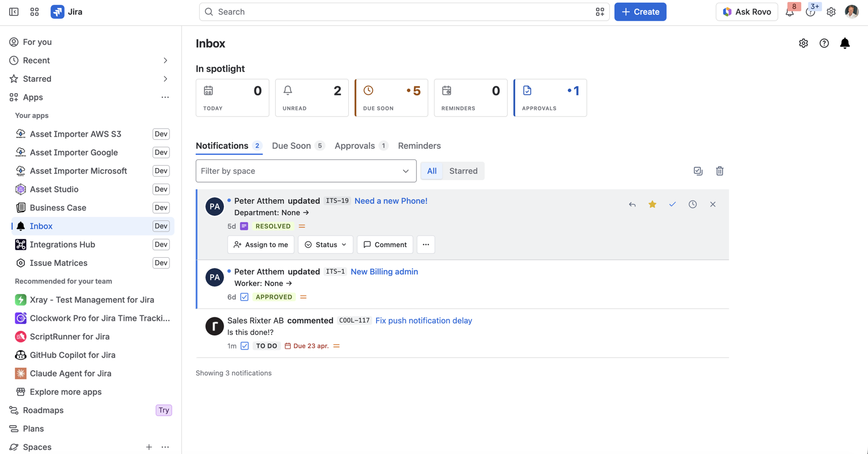Open the Inbox help question icon

click(824, 43)
